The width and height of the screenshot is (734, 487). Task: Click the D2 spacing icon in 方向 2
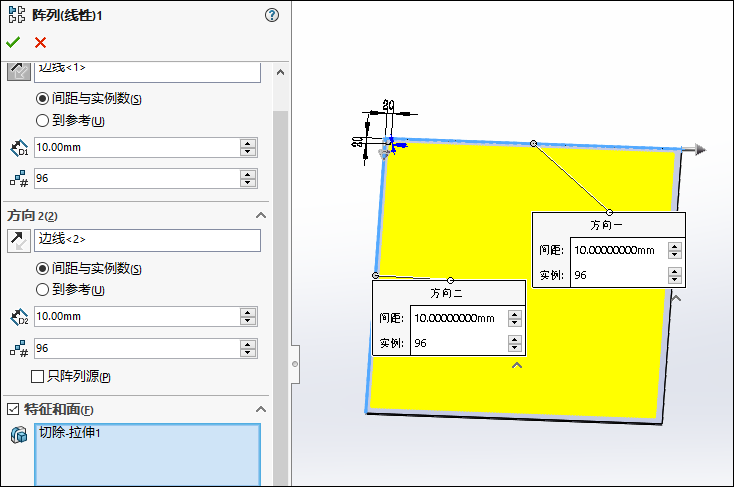click(19, 317)
